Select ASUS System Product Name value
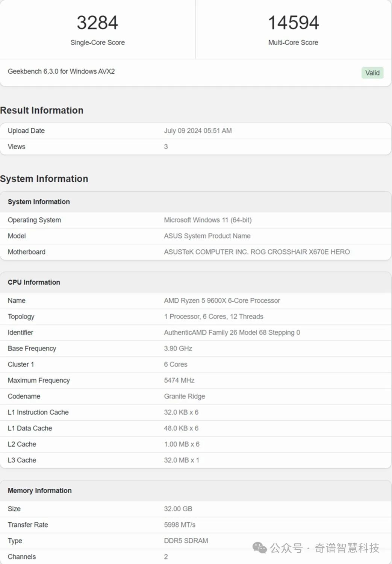The image size is (392, 564). pyautogui.click(x=207, y=236)
